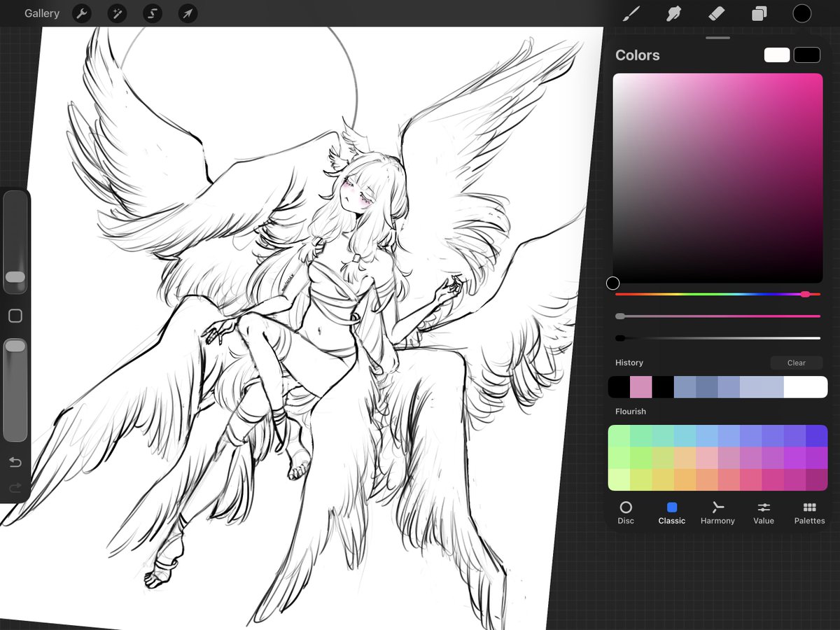Undo the last stroke with the undo arrow
The height and width of the screenshot is (630, 840).
coord(15,462)
